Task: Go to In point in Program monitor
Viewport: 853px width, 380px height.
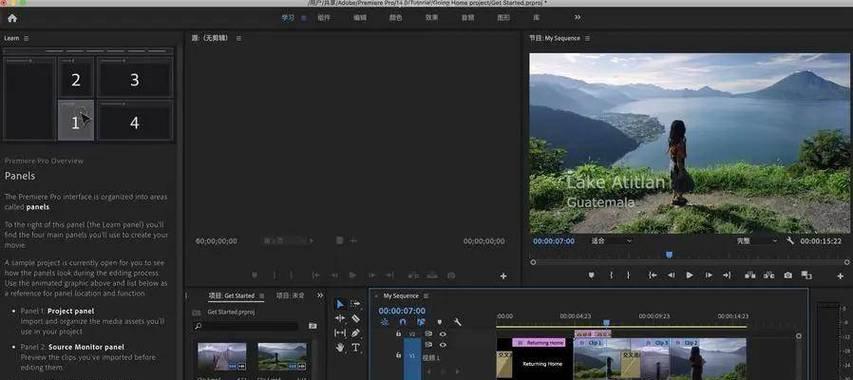Action: (652, 276)
